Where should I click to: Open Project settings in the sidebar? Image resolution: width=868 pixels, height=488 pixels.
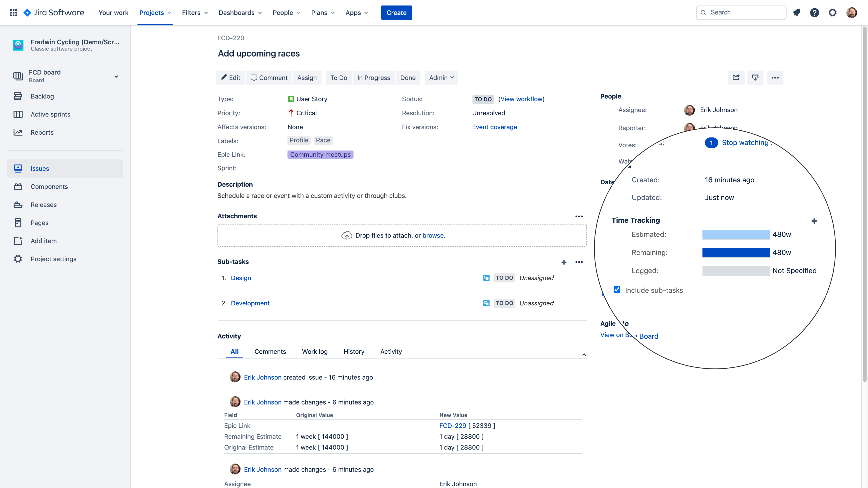(65, 259)
